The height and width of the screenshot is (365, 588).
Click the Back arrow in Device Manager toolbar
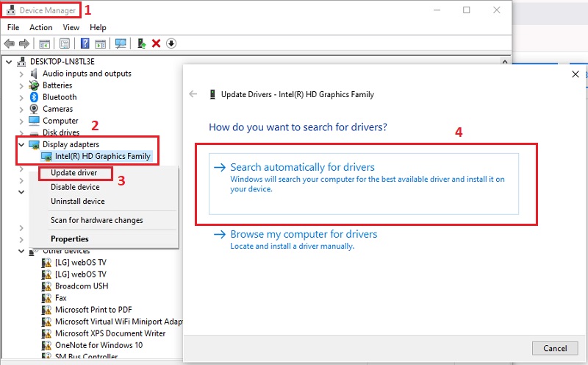click(x=10, y=43)
